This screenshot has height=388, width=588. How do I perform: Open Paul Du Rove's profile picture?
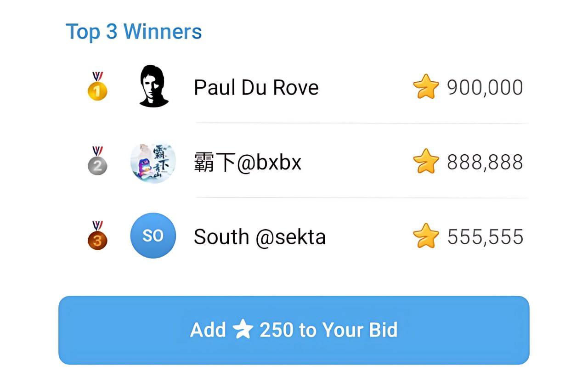point(153,86)
